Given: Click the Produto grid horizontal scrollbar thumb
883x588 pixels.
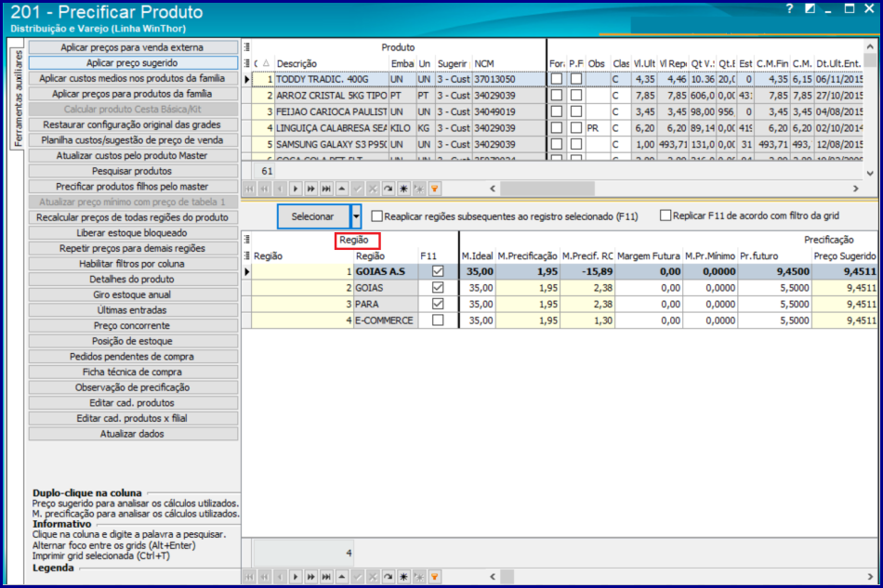Looking at the screenshot, I should click(547, 189).
